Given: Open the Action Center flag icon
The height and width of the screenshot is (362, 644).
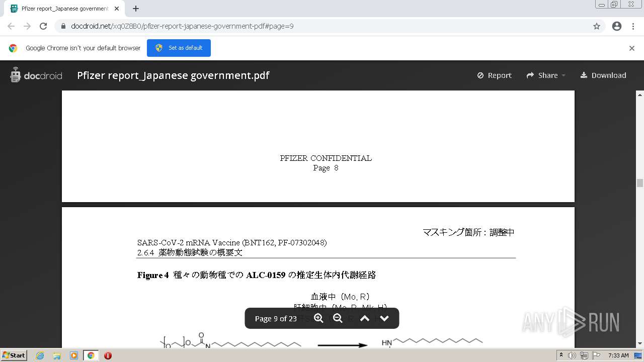Looking at the screenshot, I should tap(596, 355).
